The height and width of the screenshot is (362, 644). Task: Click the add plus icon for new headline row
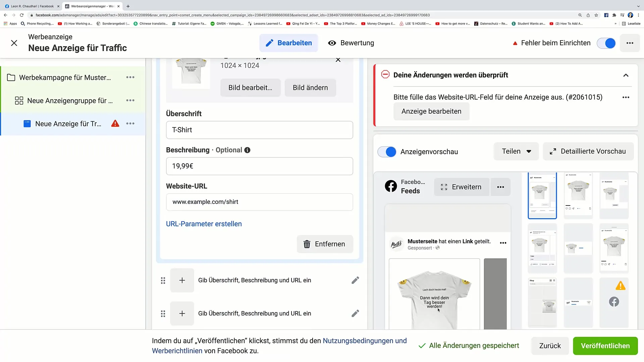coord(182,280)
